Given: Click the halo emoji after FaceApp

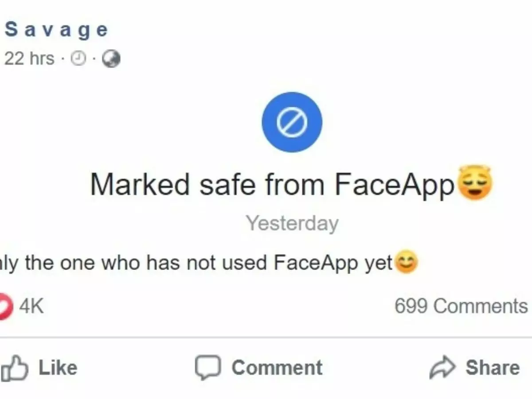Looking at the screenshot, I should pos(474,183).
